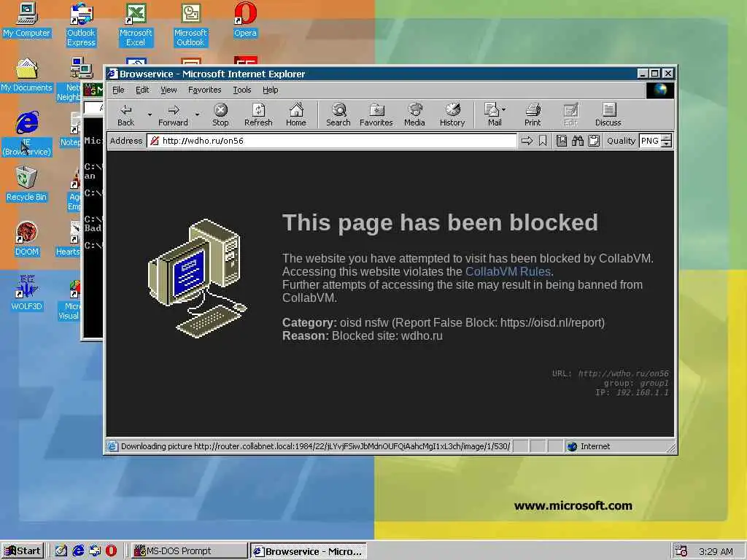Image resolution: width=747 pixels, height=560 pixels.
Task: Select the DOOM desktop icon
Action: [27, 239]
